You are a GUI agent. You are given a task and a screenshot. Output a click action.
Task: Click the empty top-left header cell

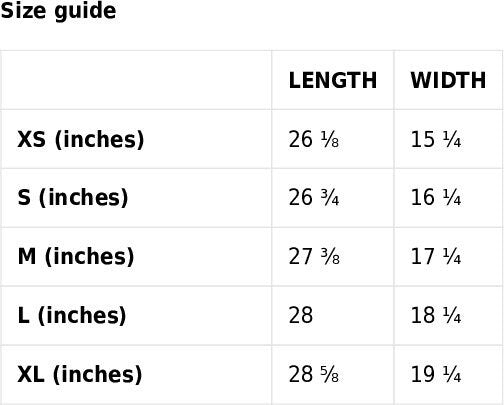[x=136, y=80]
